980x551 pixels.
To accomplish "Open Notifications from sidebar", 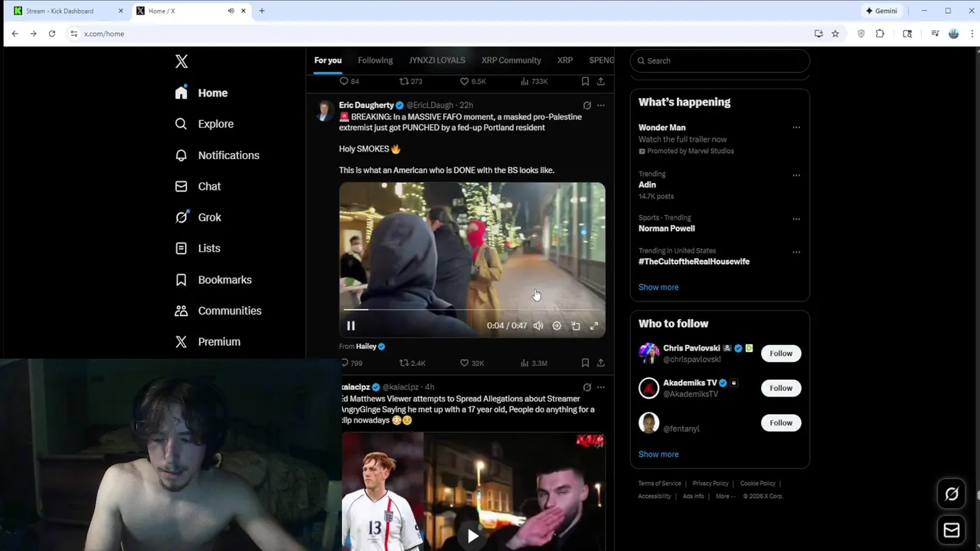I will point(217,155).
